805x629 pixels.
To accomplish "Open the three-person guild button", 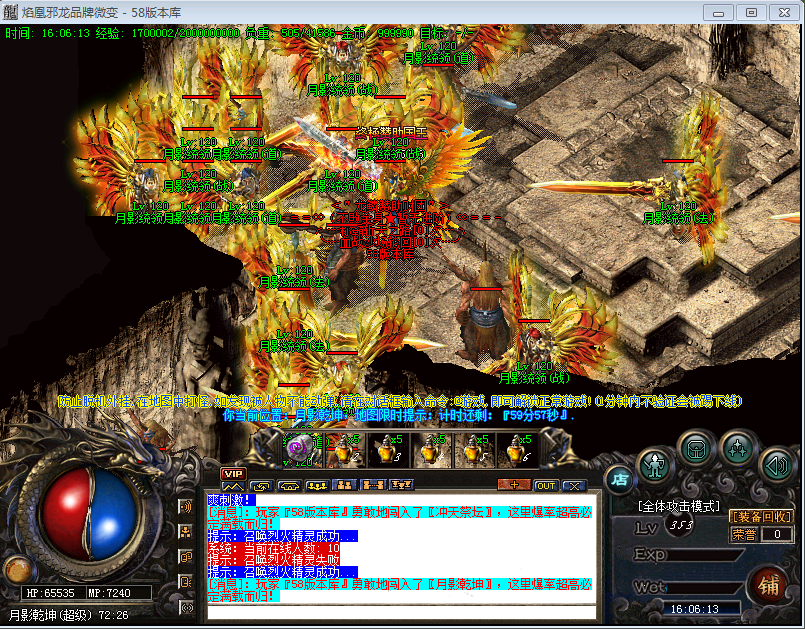I will click(317, 485).
